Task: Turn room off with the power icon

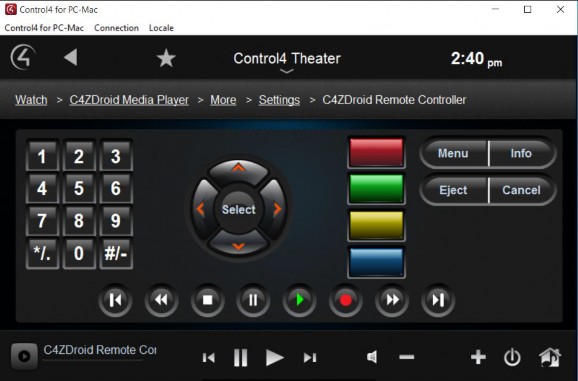Action: (512, 357)
